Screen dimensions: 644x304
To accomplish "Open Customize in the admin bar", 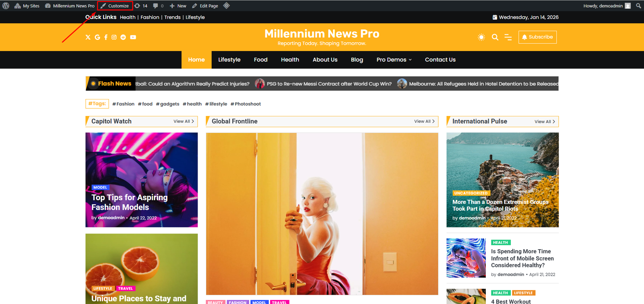I will pyautogui.click(x=115, y=6).
